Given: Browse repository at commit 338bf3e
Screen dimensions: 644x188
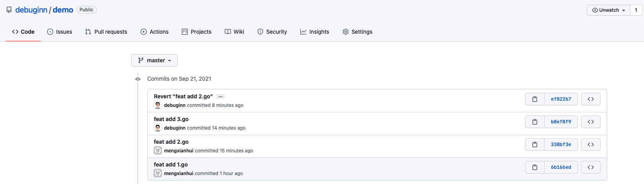Looking at the screenshot, I should 590,145.
